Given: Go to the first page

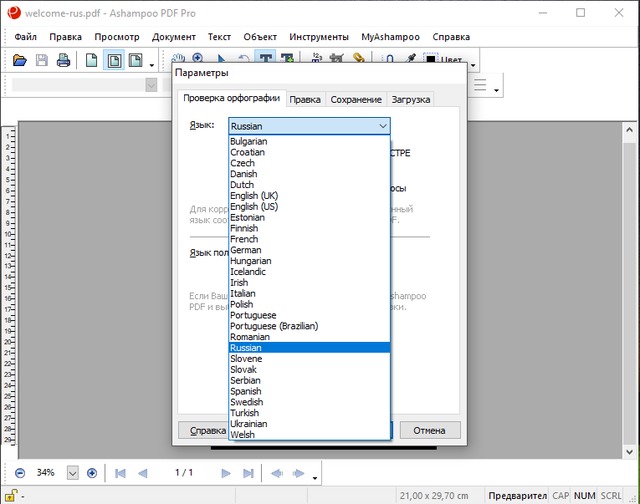Looking at the screenshot, I should click(x=120, y=472).
